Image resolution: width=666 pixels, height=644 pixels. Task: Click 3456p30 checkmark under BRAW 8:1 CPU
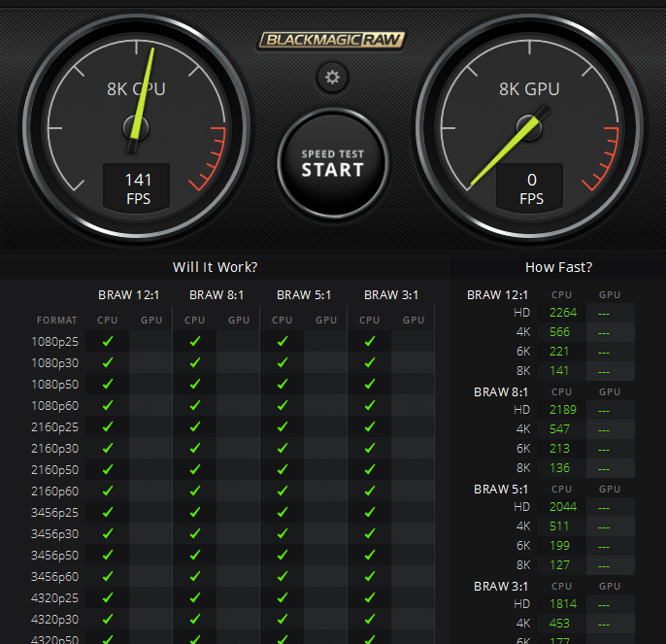(195, 533)
